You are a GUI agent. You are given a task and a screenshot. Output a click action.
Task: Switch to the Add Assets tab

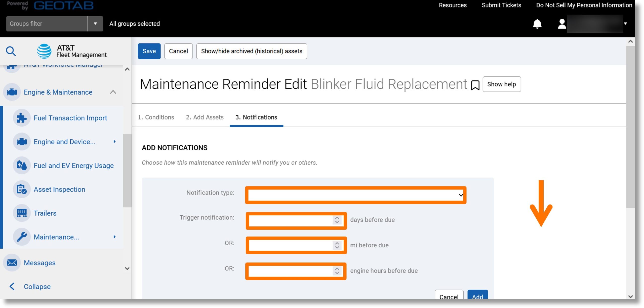click(x=205, y=118)
